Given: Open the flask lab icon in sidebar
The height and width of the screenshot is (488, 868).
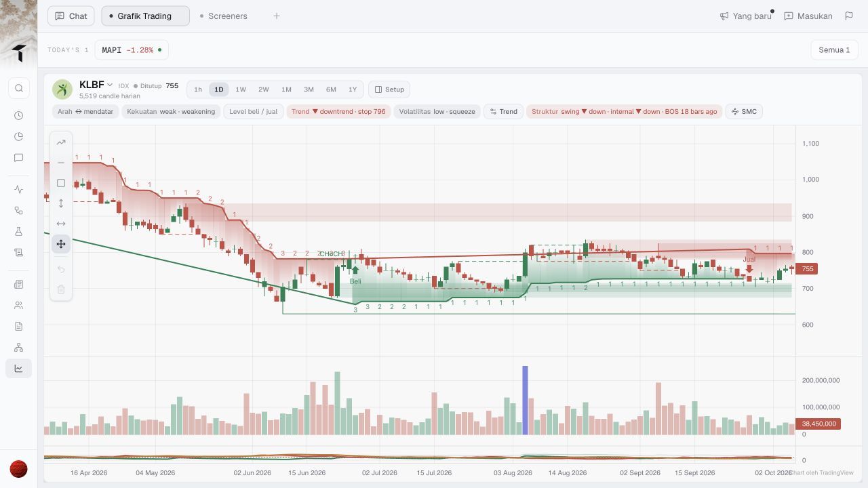Looking at the screenshot, I should point(19,232).
